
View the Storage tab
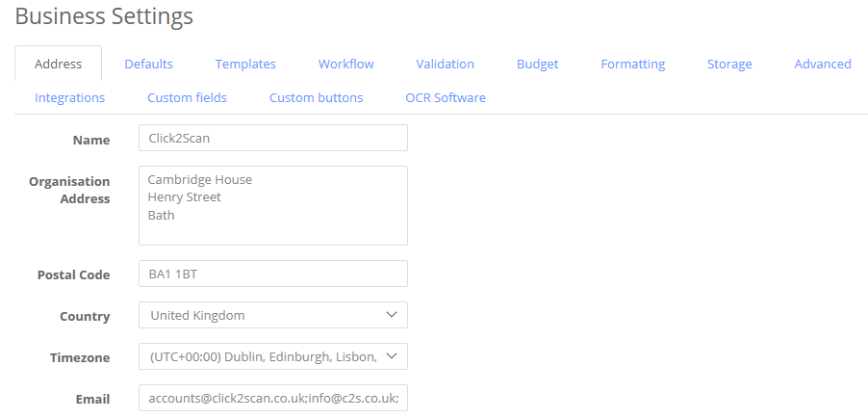[729, 64]
